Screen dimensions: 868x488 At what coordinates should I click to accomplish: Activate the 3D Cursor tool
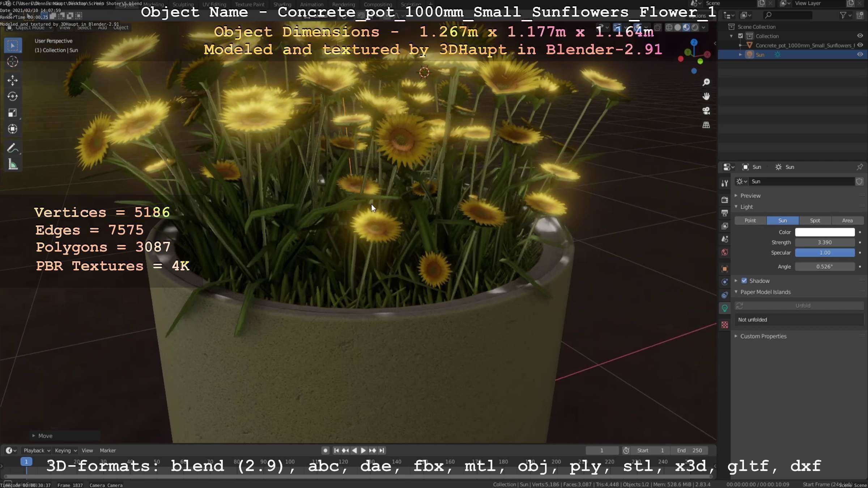pyautogui.click(x=13, y=62)
